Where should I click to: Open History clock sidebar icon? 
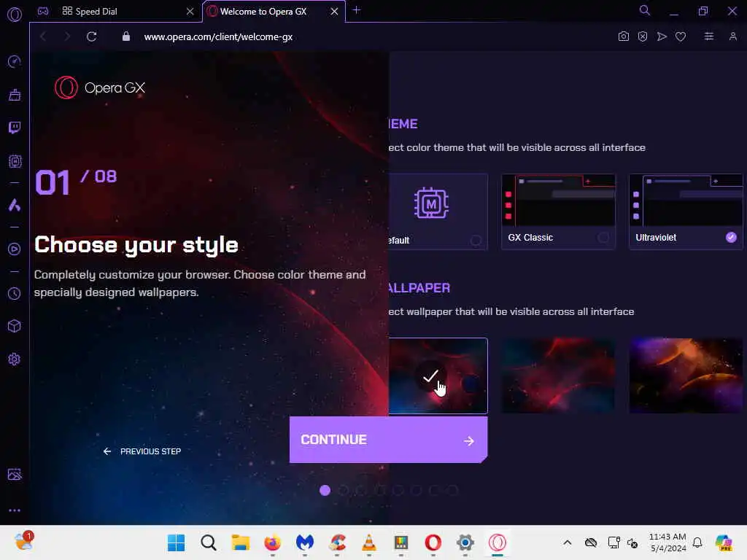click(15, 293)
